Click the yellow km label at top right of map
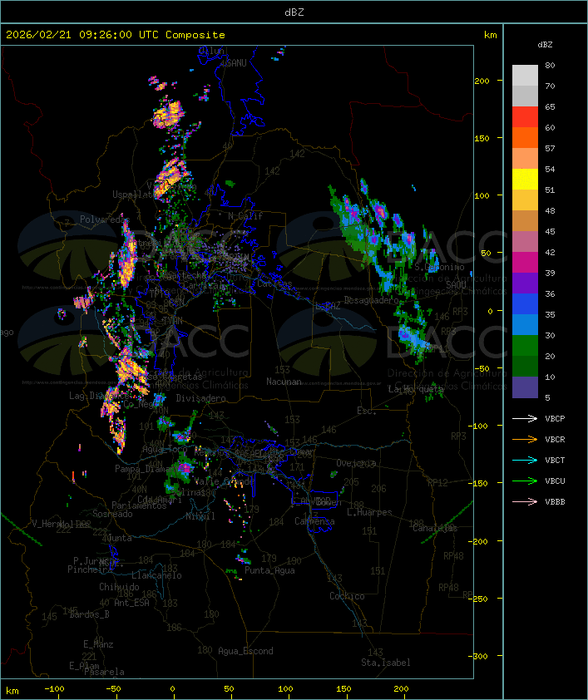The image size is (588, 700). (x=490, y=35)
